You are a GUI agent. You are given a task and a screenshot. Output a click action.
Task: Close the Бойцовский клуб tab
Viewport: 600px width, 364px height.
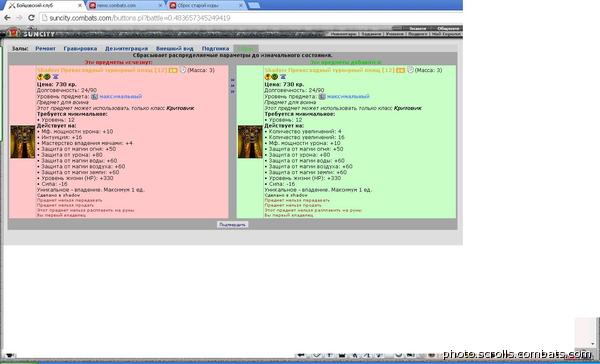tap(80, 5)
